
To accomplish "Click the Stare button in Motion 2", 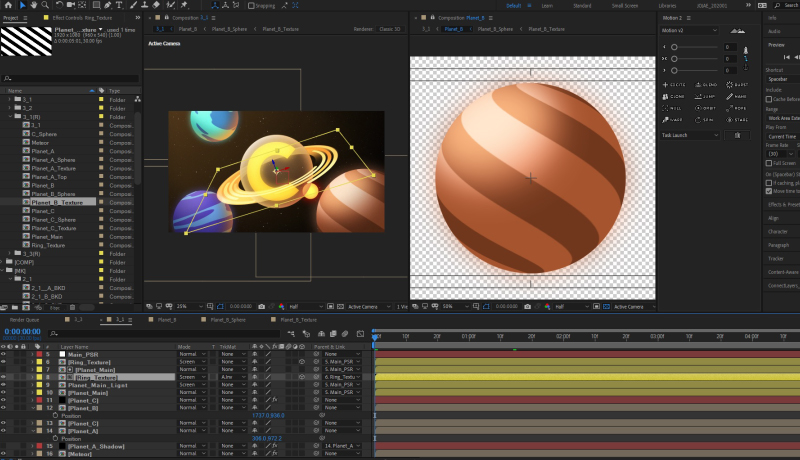I will [x=737, y=120].
